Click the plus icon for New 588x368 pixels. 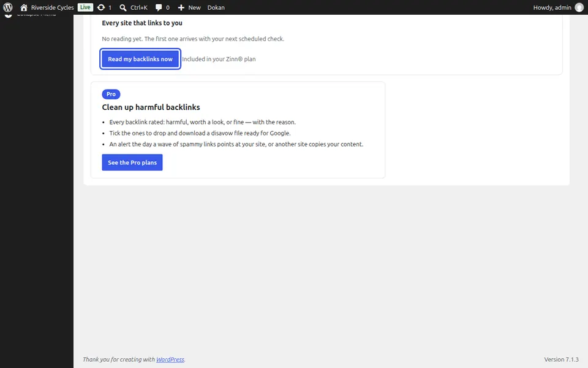pyautogui.click(x=181, y=7)
